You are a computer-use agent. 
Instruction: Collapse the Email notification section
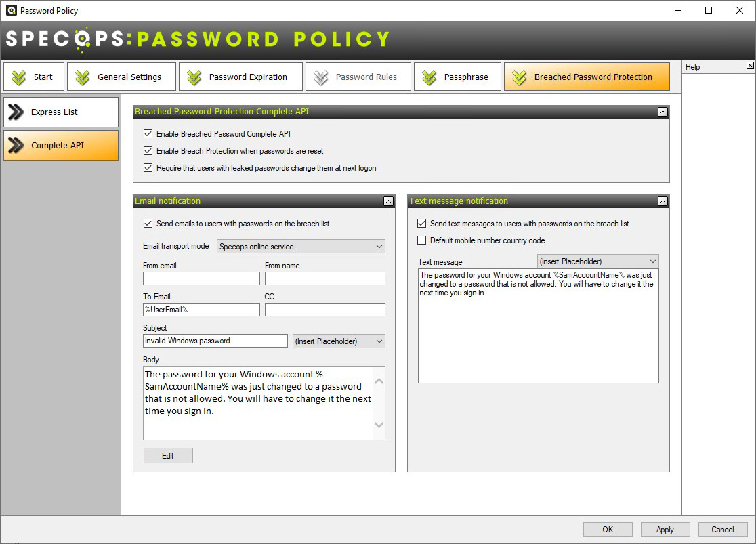(388, 201)
